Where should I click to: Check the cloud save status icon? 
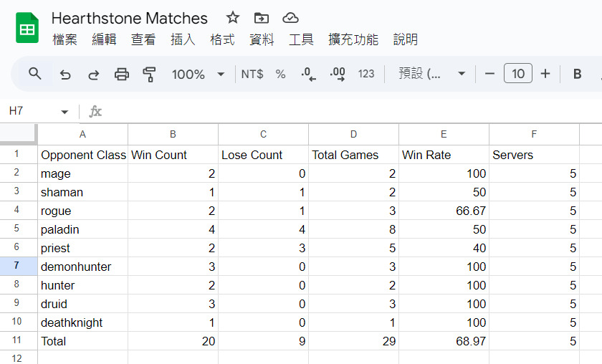tap(290, 18)
